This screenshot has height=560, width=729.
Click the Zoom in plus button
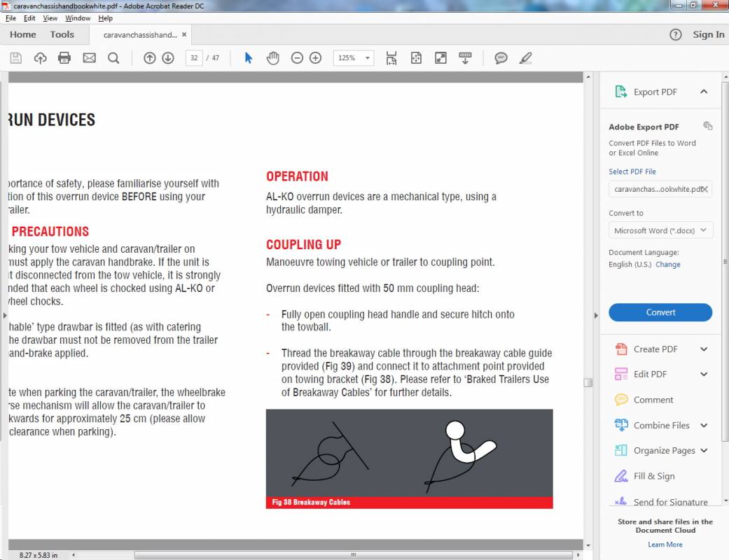[315, 58]
